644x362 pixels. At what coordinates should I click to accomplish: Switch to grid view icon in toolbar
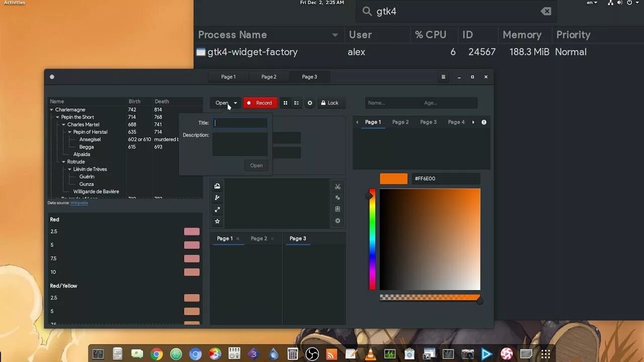(x=285, y=103)
